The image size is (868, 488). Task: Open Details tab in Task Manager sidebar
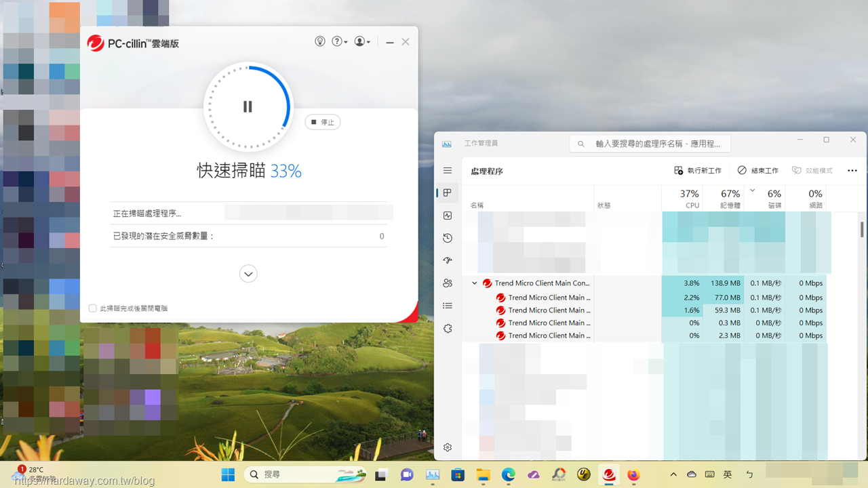point(447,306)
